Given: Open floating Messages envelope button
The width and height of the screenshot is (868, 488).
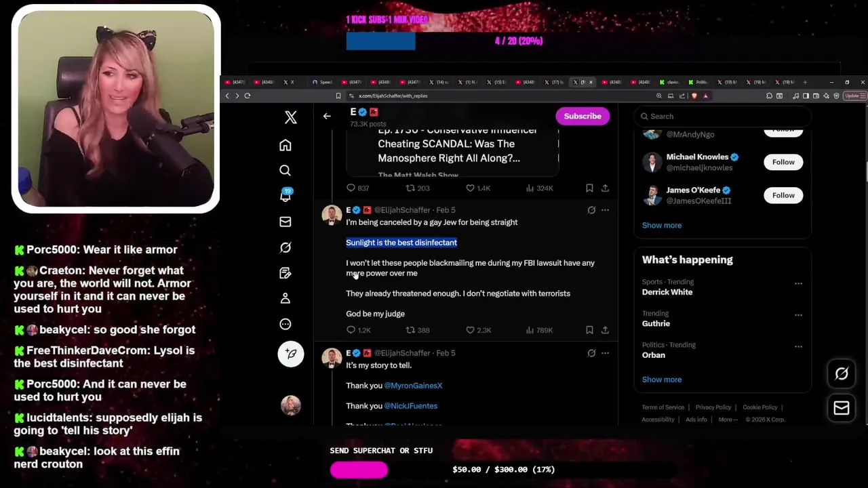Looking at the screenshot, I should (842, 408).
